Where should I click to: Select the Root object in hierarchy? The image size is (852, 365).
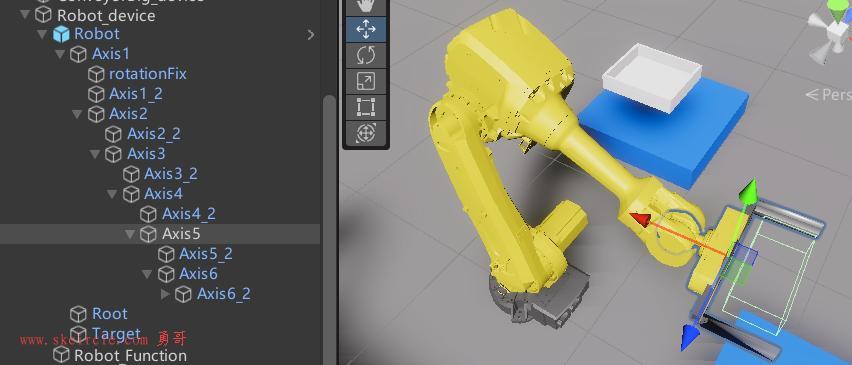[110, 313]
